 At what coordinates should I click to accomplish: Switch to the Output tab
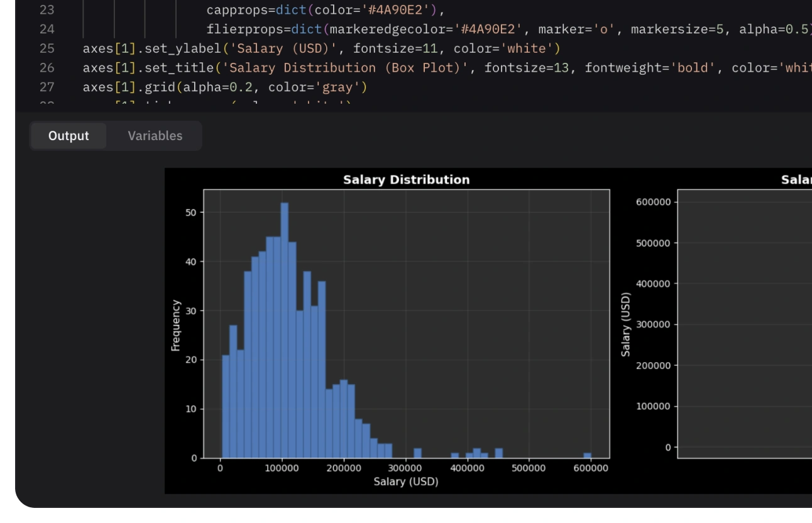[x=69, y=136]
